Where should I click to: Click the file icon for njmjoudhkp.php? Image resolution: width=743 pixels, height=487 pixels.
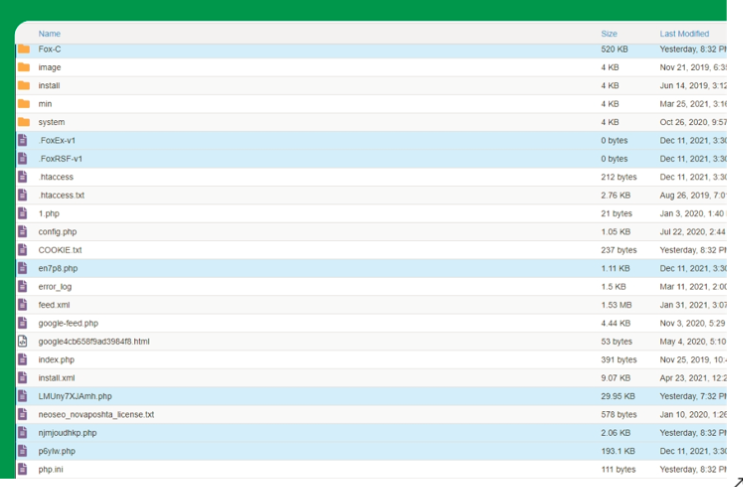point(22,433)
